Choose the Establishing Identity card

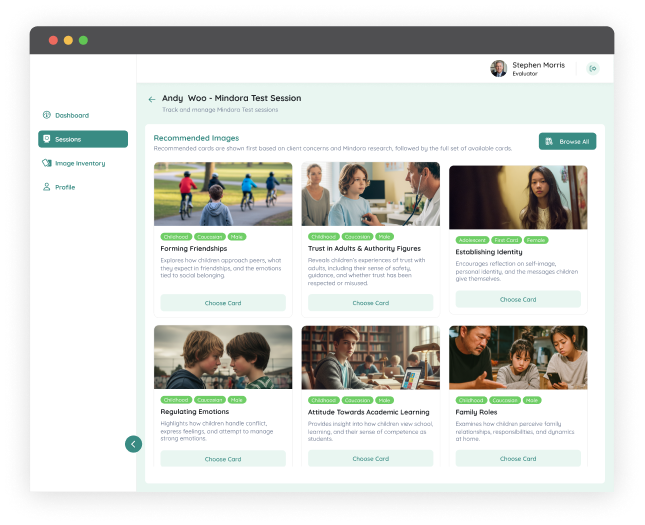coord(518,299)
